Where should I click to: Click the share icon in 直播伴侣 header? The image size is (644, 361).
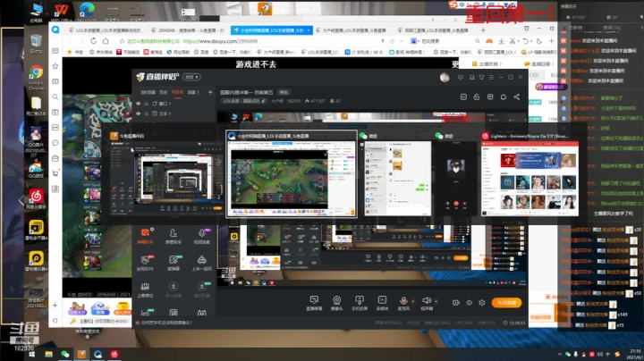[x=517, y=97]
